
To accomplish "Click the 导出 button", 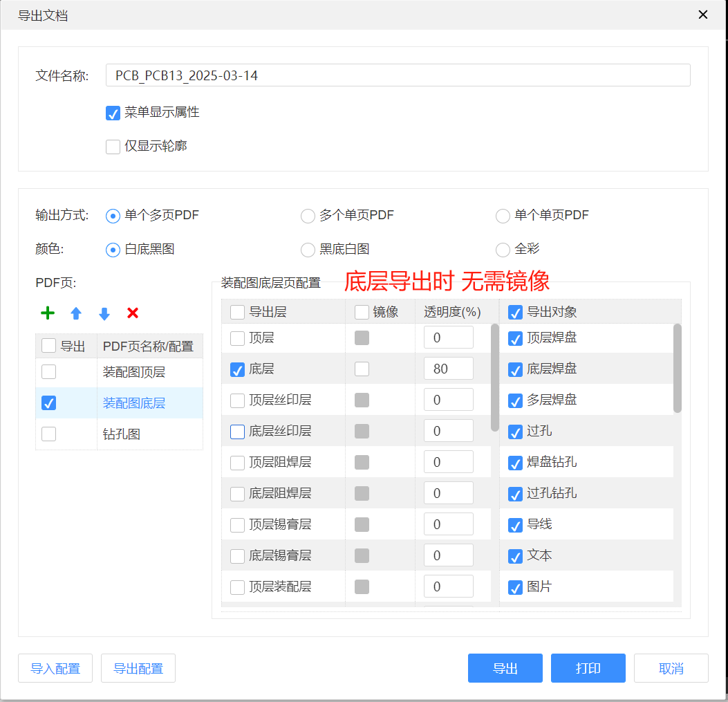I will [x=505, y=668].
